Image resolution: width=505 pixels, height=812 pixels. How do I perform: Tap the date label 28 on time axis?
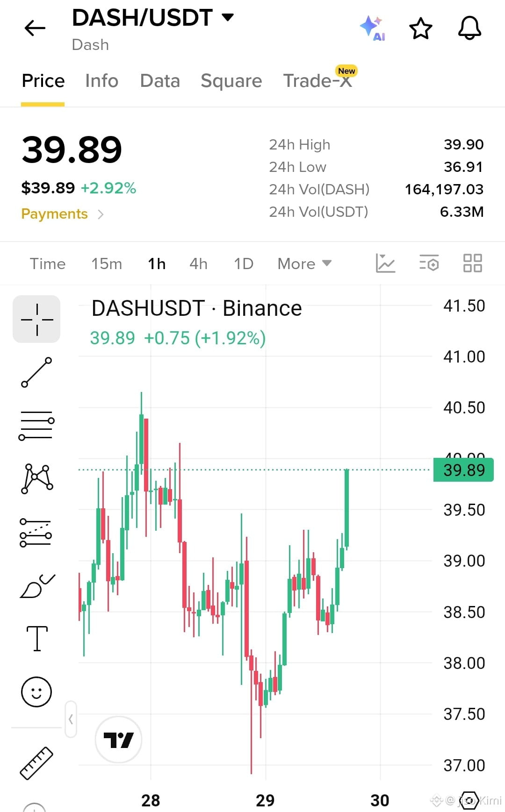(151, 800)
